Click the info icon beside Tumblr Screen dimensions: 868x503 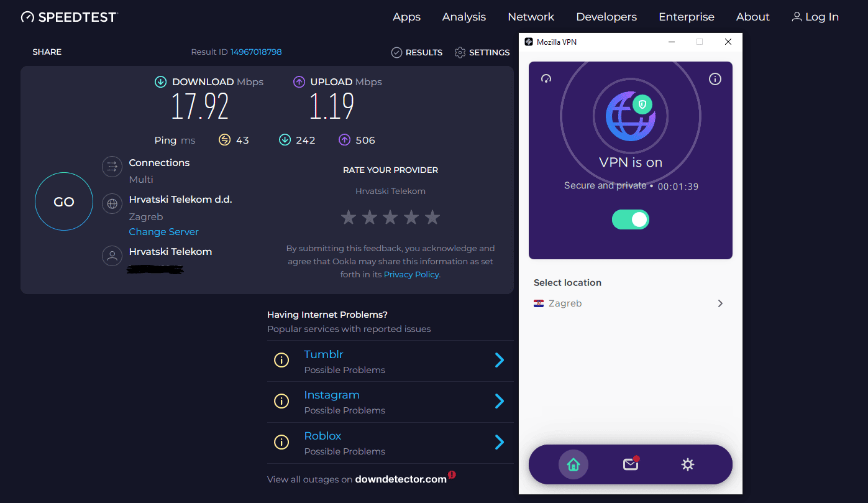click(281, 361)
